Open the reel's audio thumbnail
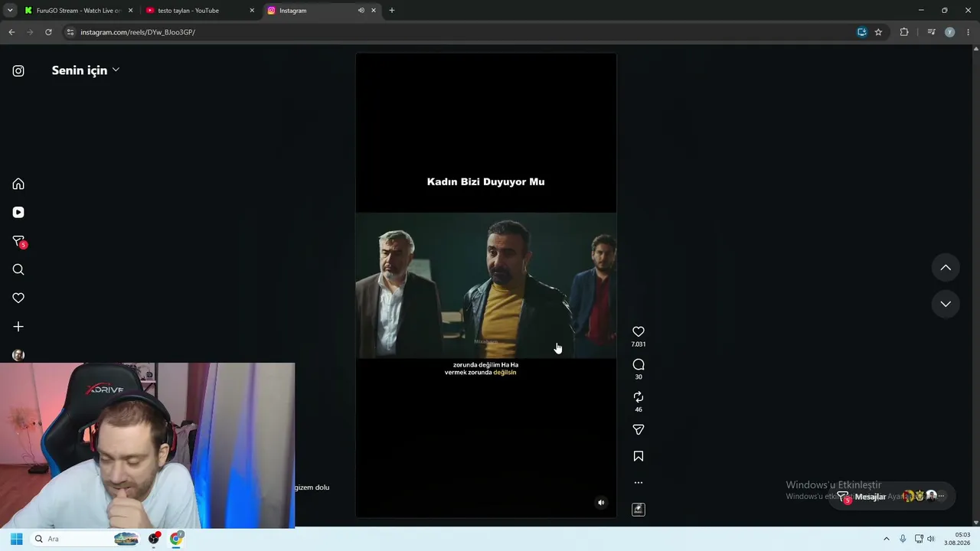 639,510
